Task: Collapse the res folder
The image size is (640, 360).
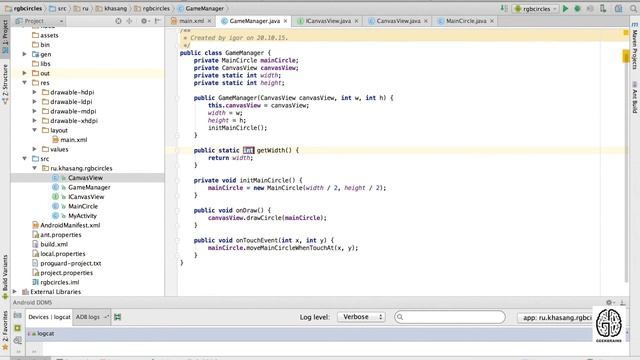Action: coord(24,82)
